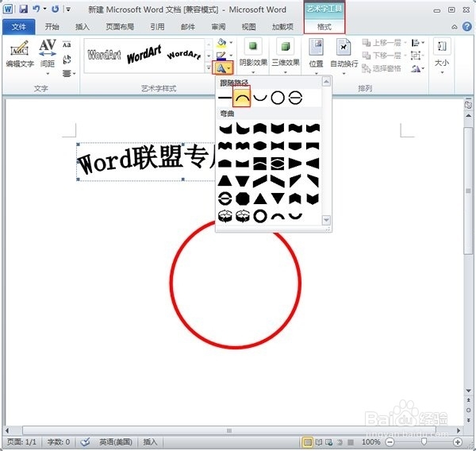Open the Format (格式) WordArt tab
476x451 pixels.
point(324,27)
